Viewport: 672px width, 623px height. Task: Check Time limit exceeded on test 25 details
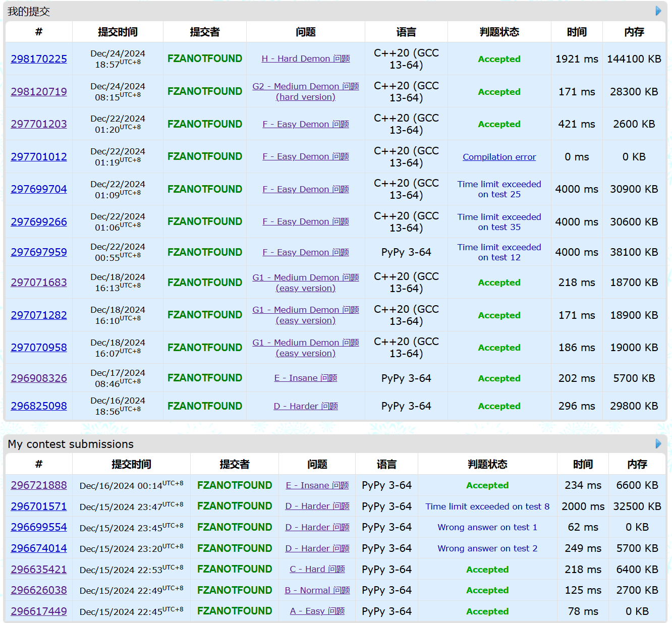pyautogui.click(x=499, y=189)
